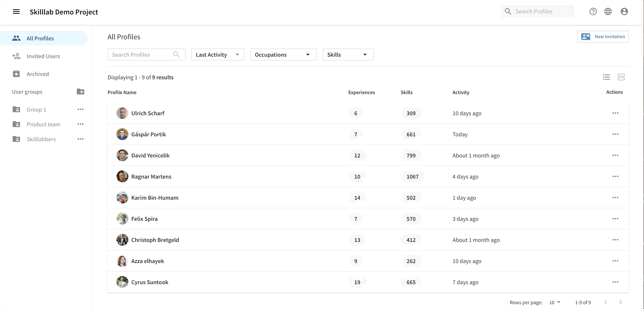Open Felix Spira's profile
Image resolution: width=644 pixels, height=309 pixels.
tap(144, 219)
